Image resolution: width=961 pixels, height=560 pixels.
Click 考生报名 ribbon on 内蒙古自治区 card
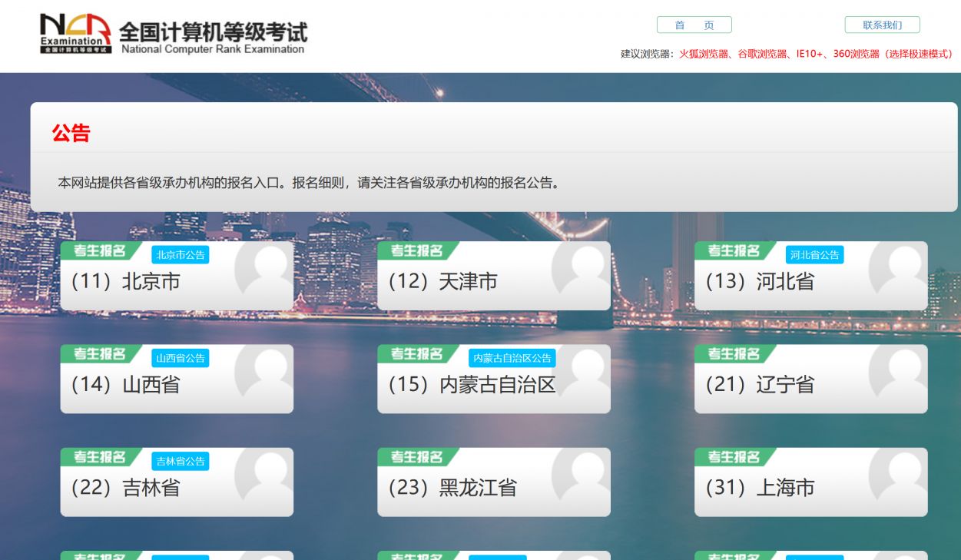pyautogui.click(x=417, y=353)
